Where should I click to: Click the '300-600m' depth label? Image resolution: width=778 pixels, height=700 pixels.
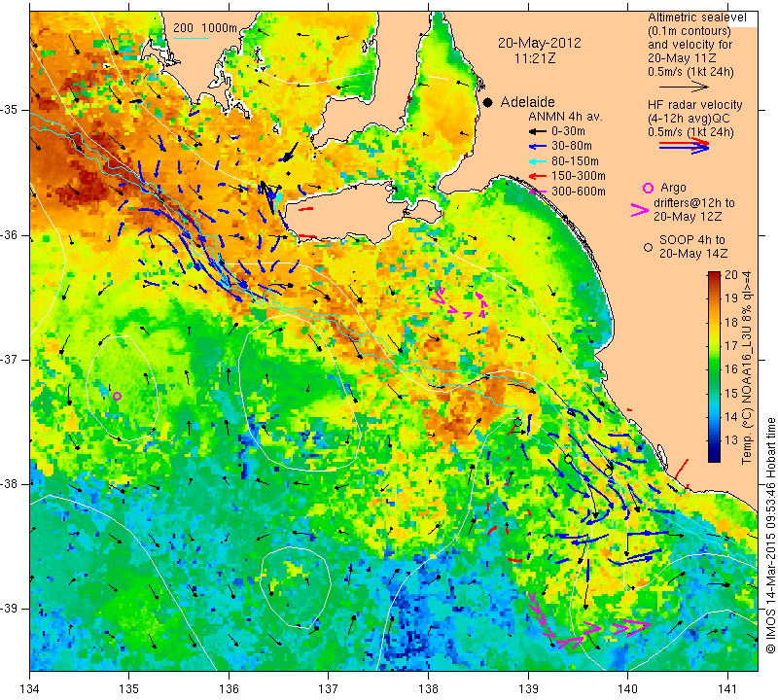coord(579,192)
